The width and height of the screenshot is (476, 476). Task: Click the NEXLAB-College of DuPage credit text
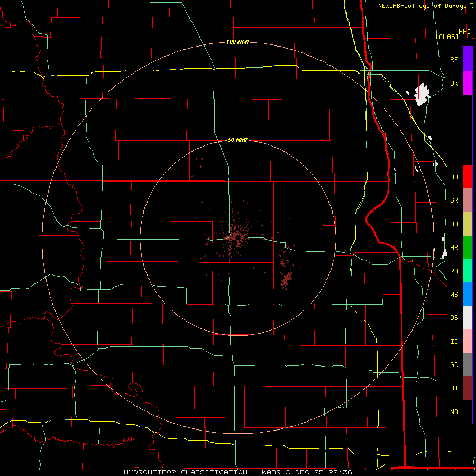422,6
